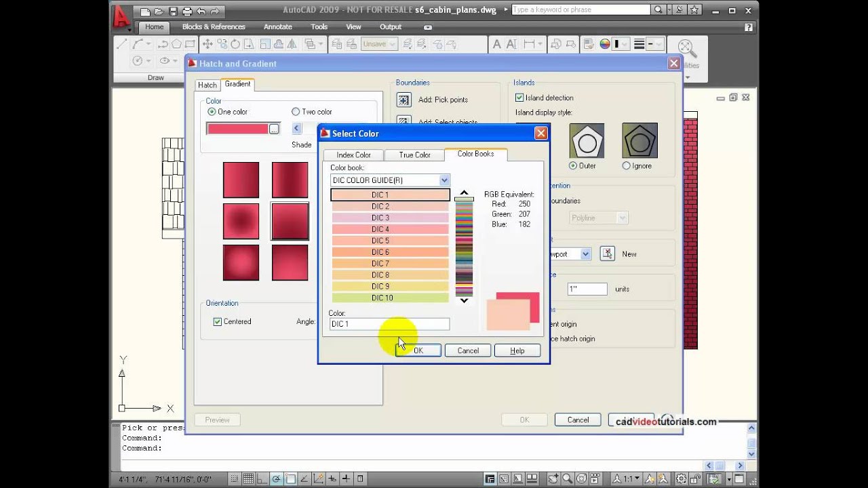Switch to the Color Books tab
The width and height of the screenshot is (868, 488).
point(475,154)
